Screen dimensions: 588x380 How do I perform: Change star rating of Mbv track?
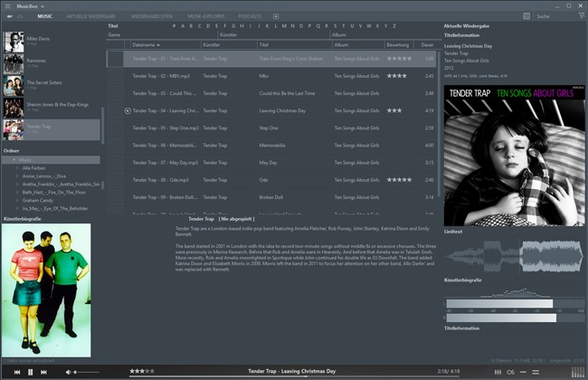[399, 76]
